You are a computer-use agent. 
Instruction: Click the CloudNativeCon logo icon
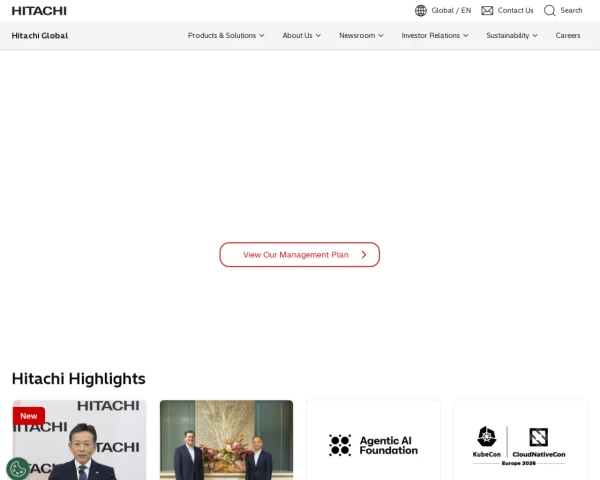coord(538,438)
